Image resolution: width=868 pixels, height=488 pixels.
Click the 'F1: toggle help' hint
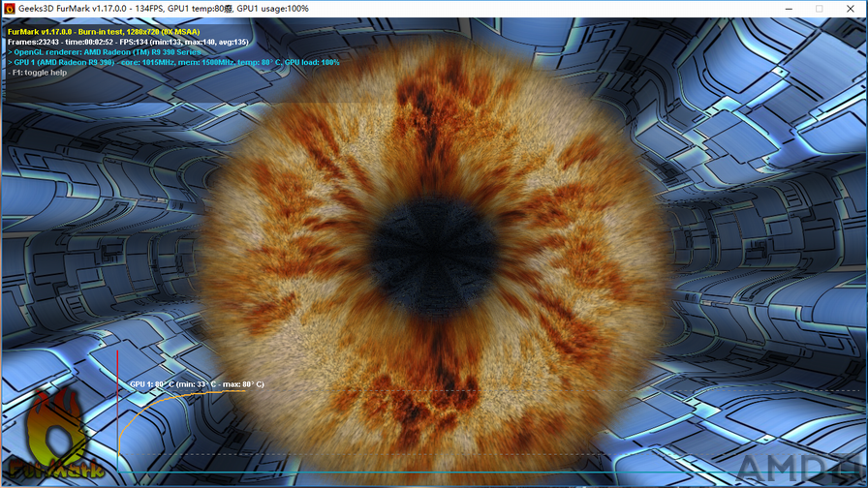pyautogui.click(x=37, y=73)
